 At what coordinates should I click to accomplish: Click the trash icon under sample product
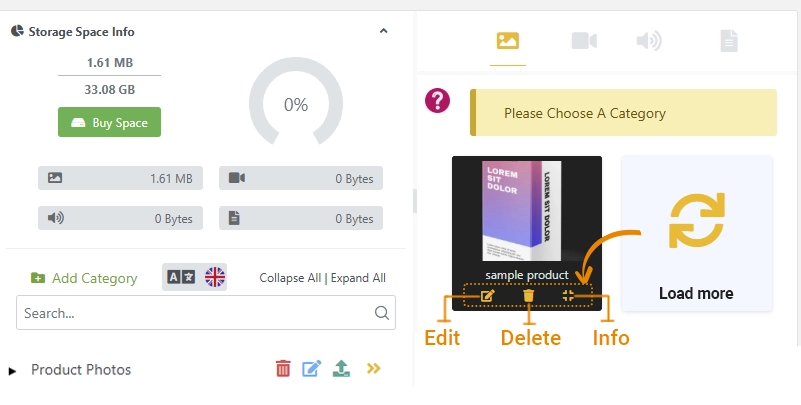coord(528,295)
